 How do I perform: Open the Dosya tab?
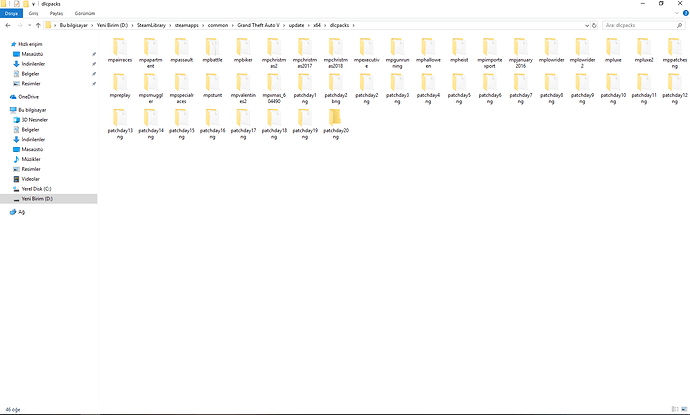pos(11,13)
